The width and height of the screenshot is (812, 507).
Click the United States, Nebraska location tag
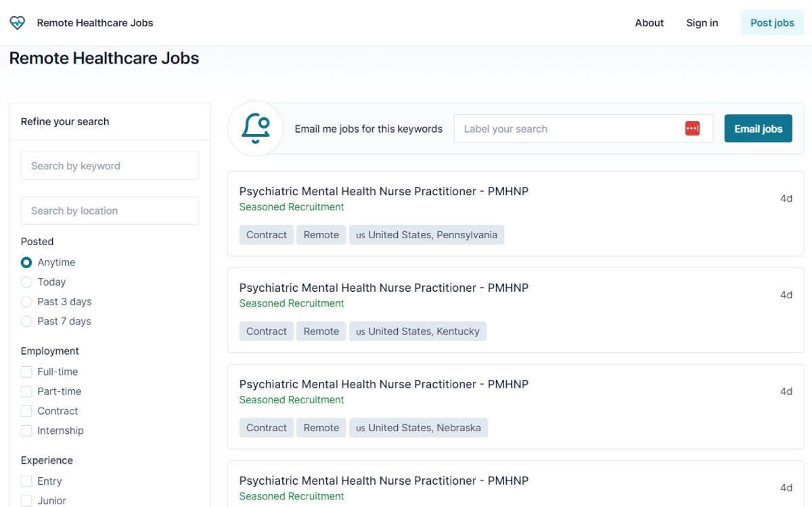pyautogui.click(x=419, y=428)
